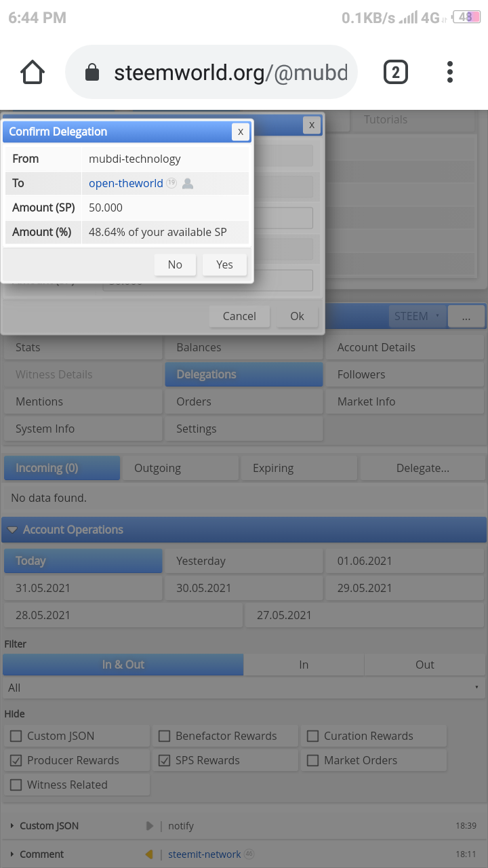
Task: Click the yellow arrow icon on Comment row
Action: (149, 854)
